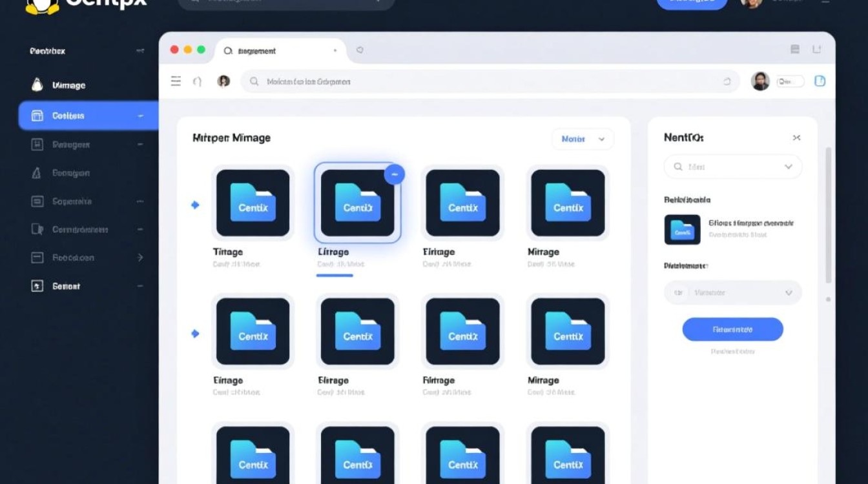
Task: Click the arc icon right of the hamburger menu
Action: click(198, 81)
